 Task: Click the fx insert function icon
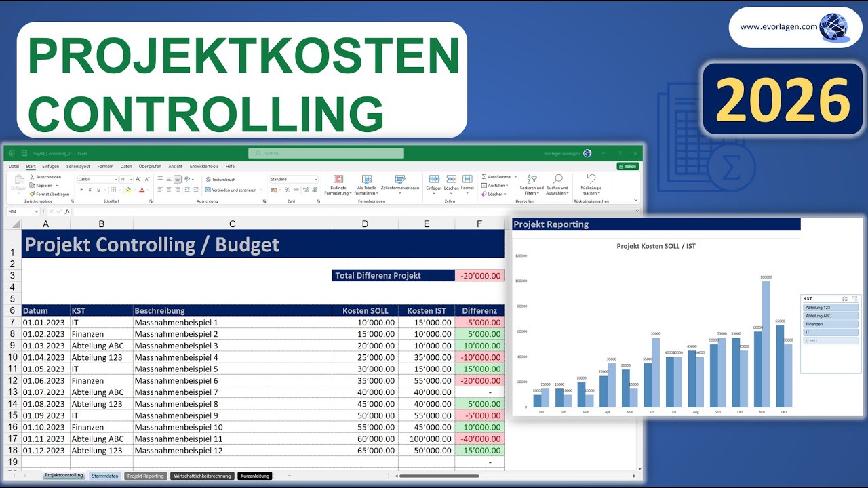(x=66, y=211)
